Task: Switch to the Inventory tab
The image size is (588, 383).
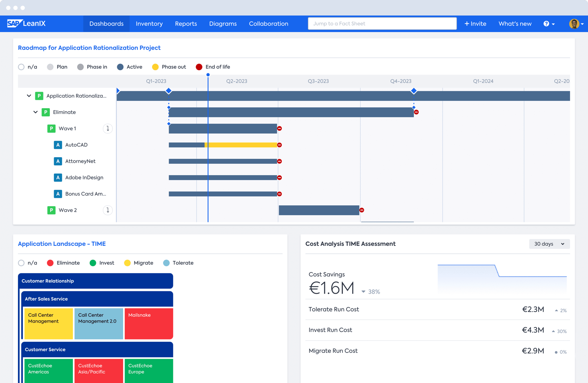Action: [149, 24]
